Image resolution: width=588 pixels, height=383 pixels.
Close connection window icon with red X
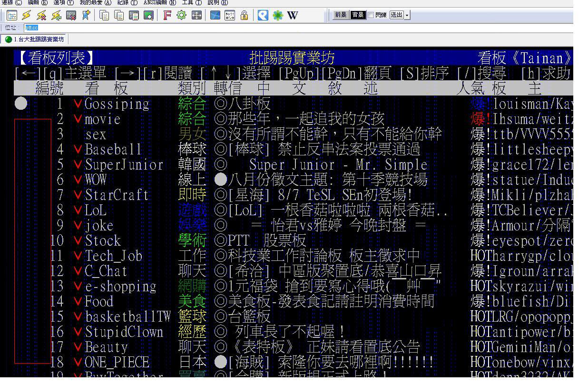(71, 15)
